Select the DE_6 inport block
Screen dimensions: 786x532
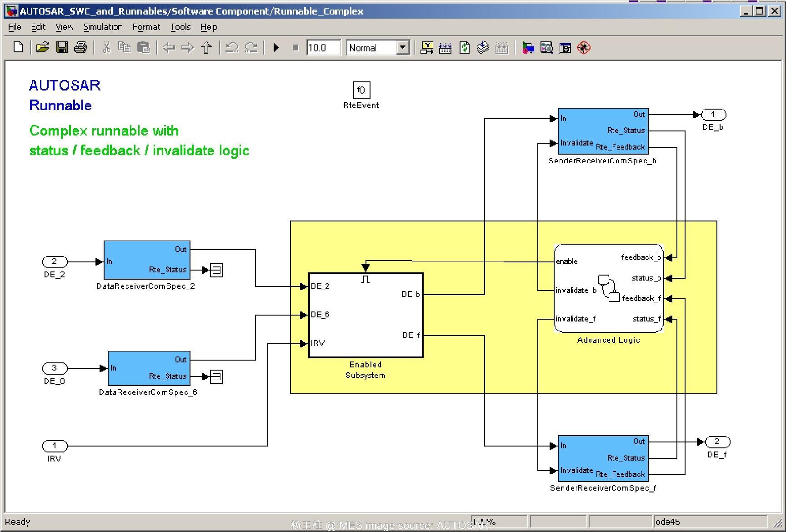coord(55,368)
